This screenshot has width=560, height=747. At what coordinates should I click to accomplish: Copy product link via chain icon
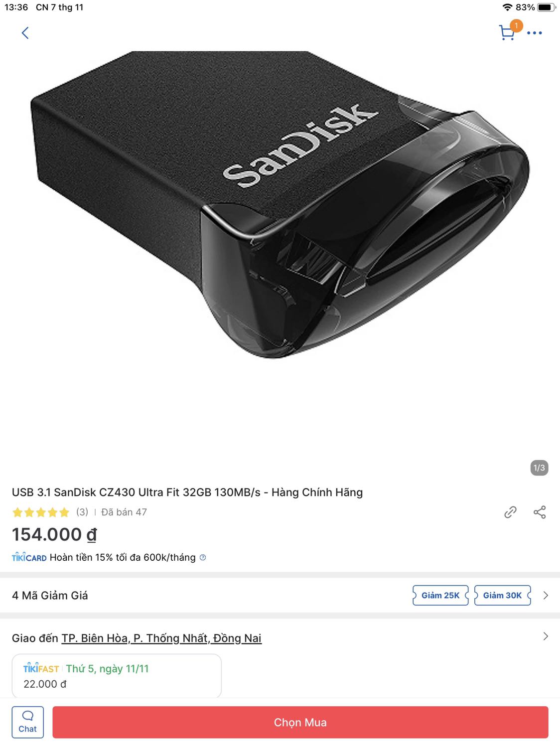click(x=510, y=512)
